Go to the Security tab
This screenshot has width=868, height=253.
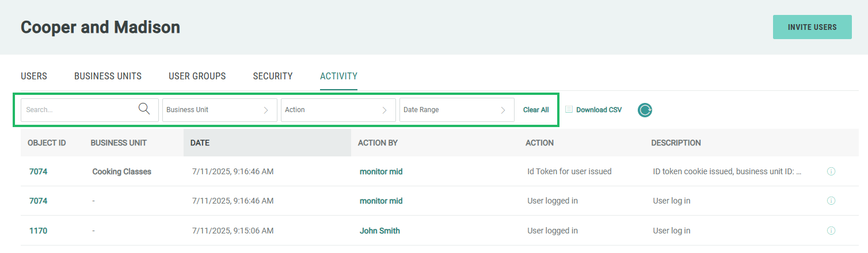273,76
